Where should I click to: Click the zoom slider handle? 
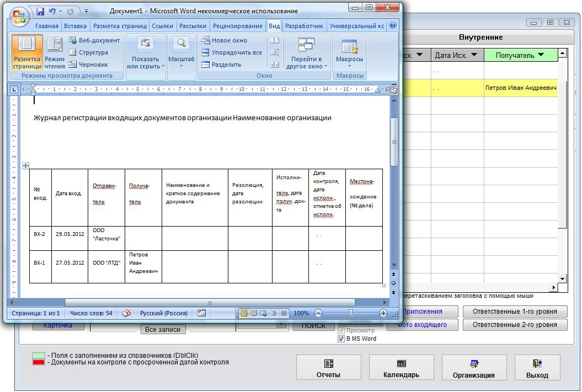(350, 313)
